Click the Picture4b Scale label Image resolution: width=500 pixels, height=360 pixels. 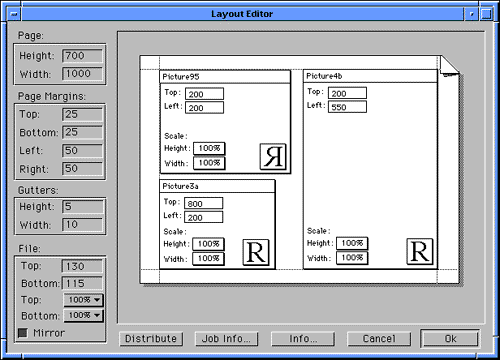point(318,231)
